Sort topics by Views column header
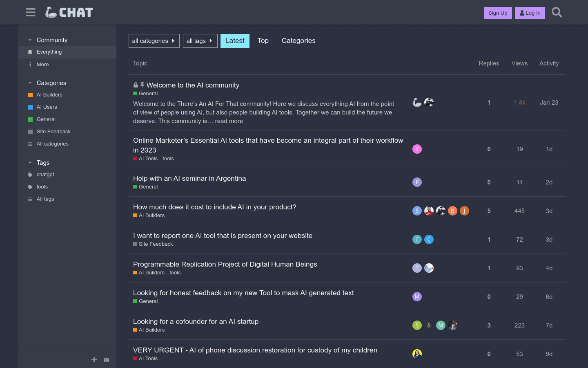The height and width of the screenshot is (368, 588). point(519,63)
